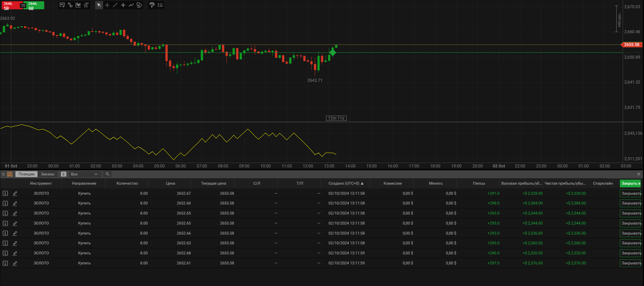Viewport: 644px width, 286px height.
Task: Sort by Создано (UTC+0) column header
Action: point(346,183)
